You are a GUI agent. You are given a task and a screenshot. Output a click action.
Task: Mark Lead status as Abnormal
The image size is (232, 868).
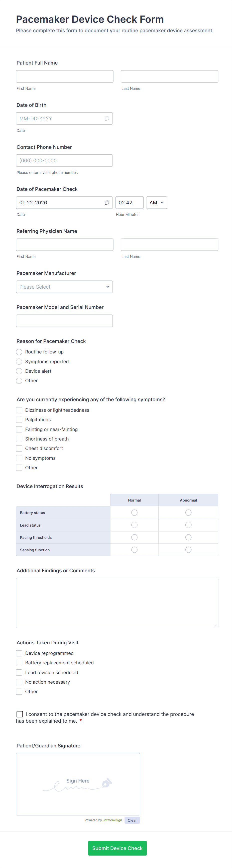pyautogui.click(x=188, y=525)
